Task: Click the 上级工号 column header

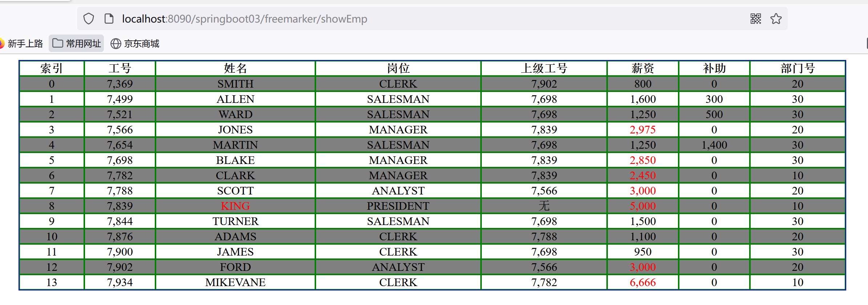Action: pyautogui.click(x=544, y=68)
